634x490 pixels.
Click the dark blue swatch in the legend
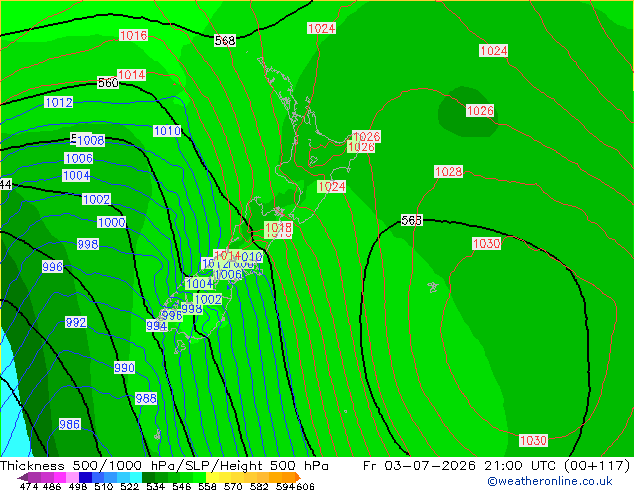point(85,477)
